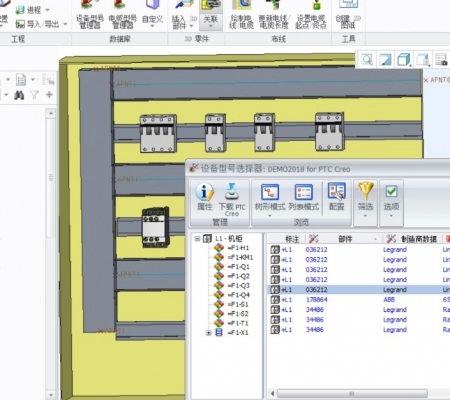Sort by the 部件 column header
Screen dimensions: 450x400
345,239
